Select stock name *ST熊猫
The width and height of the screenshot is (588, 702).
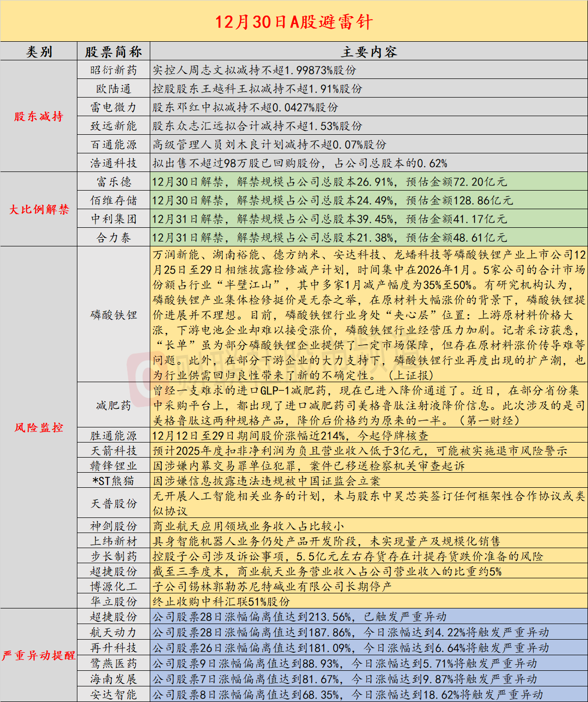[114, 481]
